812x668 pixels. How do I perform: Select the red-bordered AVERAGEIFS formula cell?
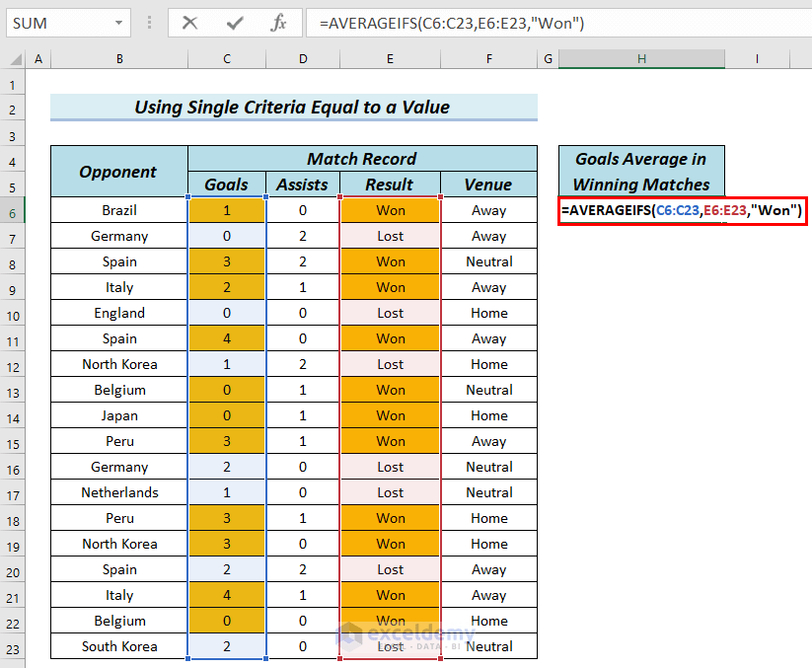682,210
